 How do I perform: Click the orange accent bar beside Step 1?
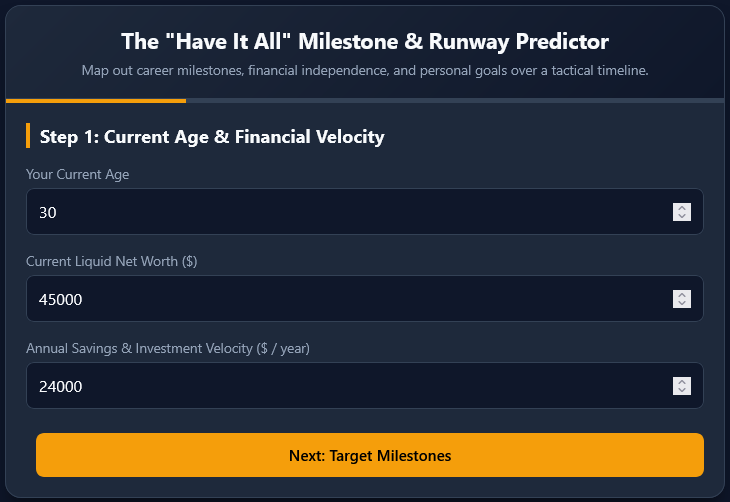[x=28, y=136]
